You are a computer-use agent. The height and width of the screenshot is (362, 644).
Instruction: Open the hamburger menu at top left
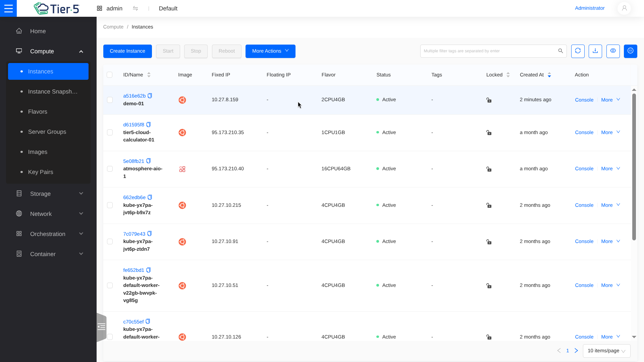(x=8, y=8)
